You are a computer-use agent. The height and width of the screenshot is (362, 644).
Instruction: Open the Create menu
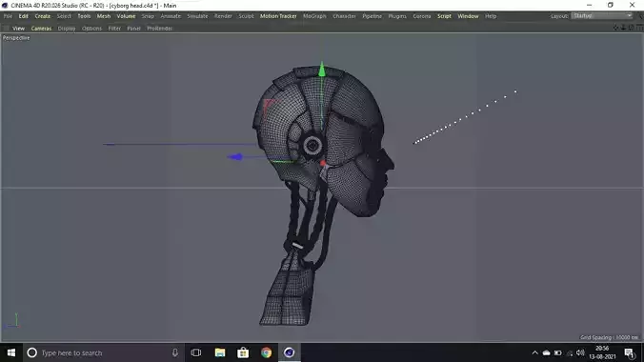pos(42,16)
